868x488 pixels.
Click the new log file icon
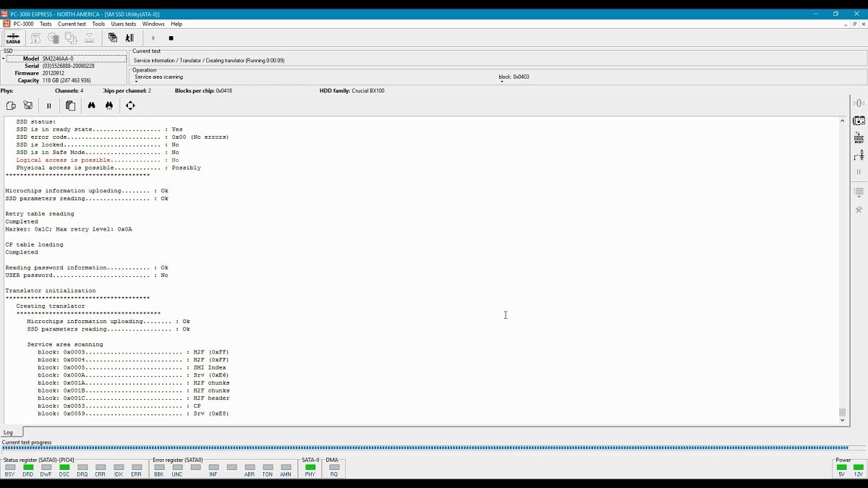coord(12,106)
